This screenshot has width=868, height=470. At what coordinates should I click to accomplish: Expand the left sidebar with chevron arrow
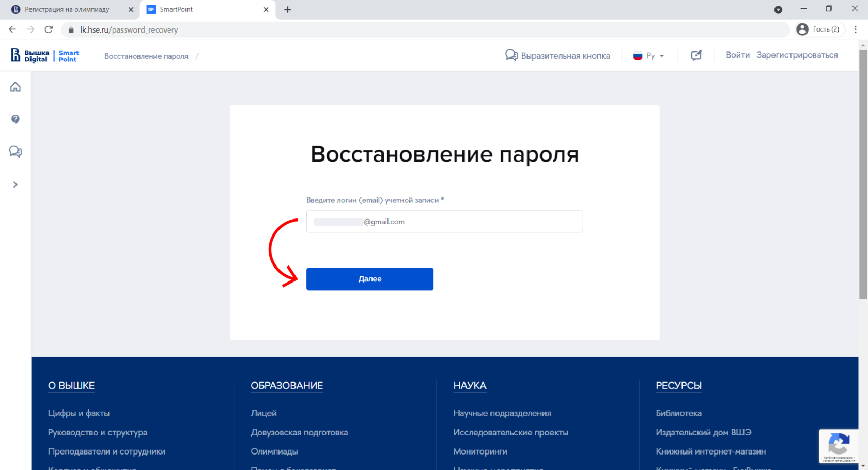16,185
